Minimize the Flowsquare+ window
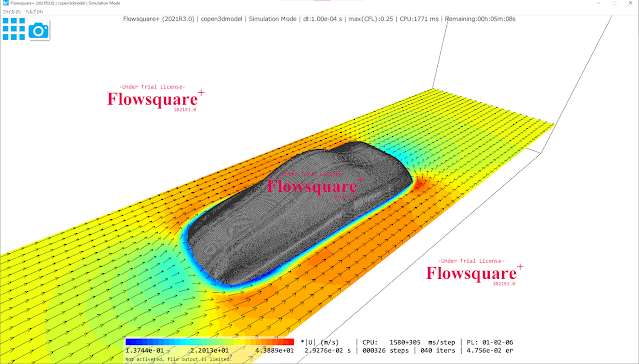This screenshot has width=639, height=364. pyautogui.click(x=599, y=3)
